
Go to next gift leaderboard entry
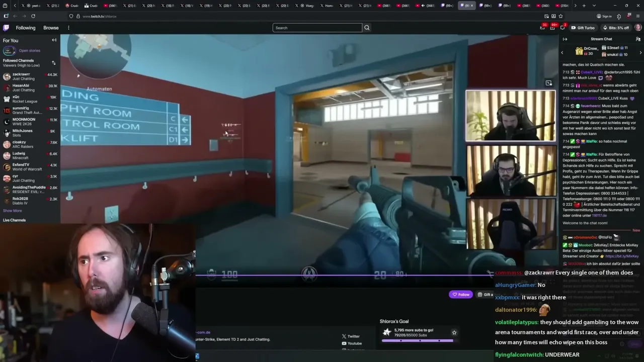[x=640, y=52]
